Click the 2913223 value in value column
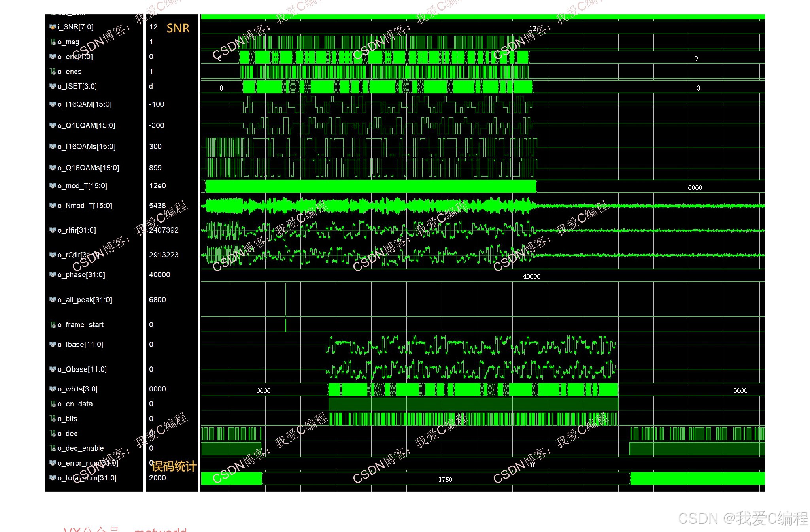 (164, 255)
